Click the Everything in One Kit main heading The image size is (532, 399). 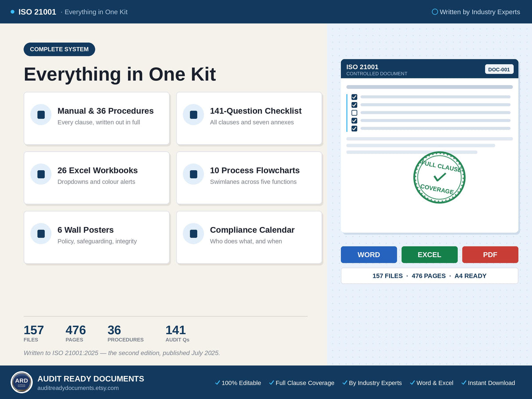tap(120, 74)
